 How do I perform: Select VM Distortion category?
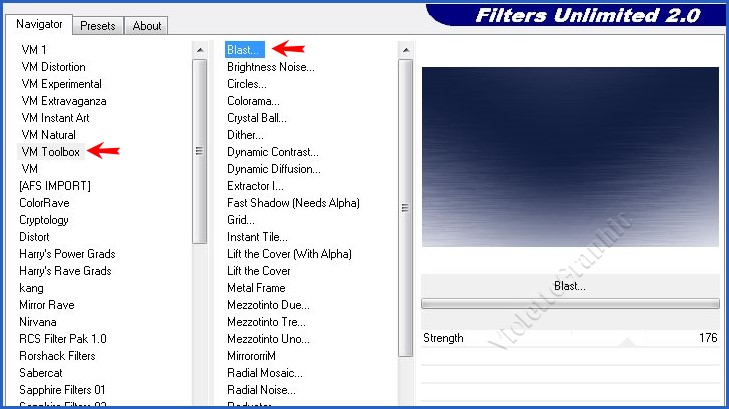53,67
